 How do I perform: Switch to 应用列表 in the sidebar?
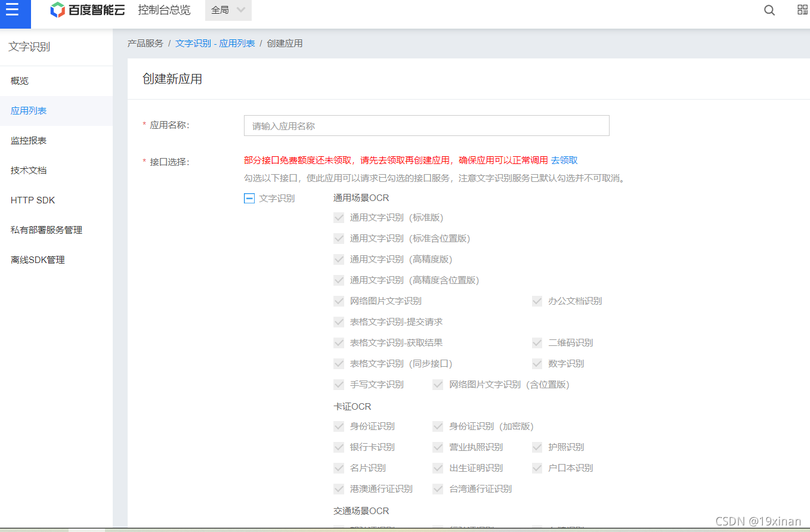[x=27, y=110]
